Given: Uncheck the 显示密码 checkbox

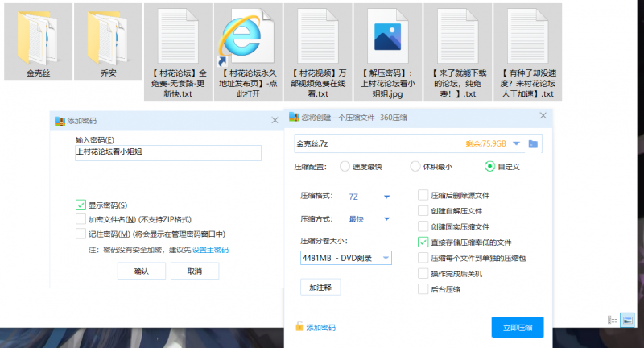Looking at the screenshot, I should coord(80,205).
